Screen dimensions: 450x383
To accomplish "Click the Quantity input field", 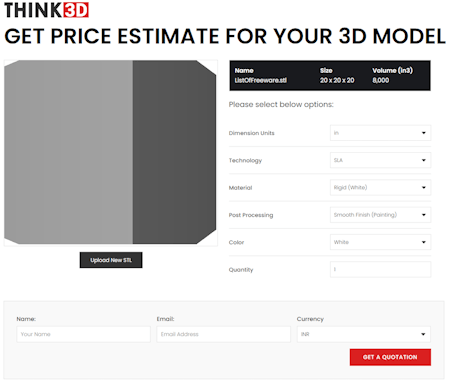I will coord(380,269).
